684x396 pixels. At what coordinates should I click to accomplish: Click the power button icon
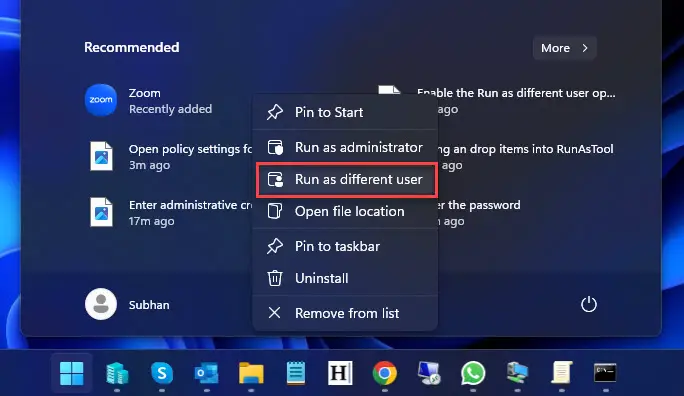(x=588, y=304)
